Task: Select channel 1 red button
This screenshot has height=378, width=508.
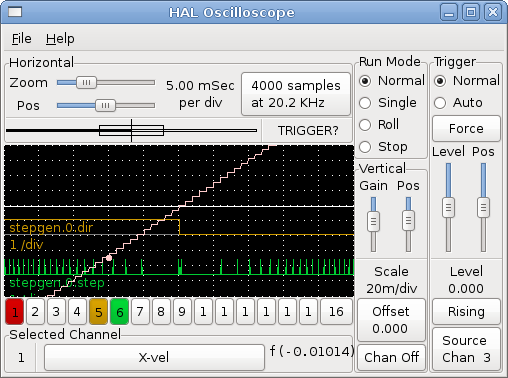Action: point(15,312)
